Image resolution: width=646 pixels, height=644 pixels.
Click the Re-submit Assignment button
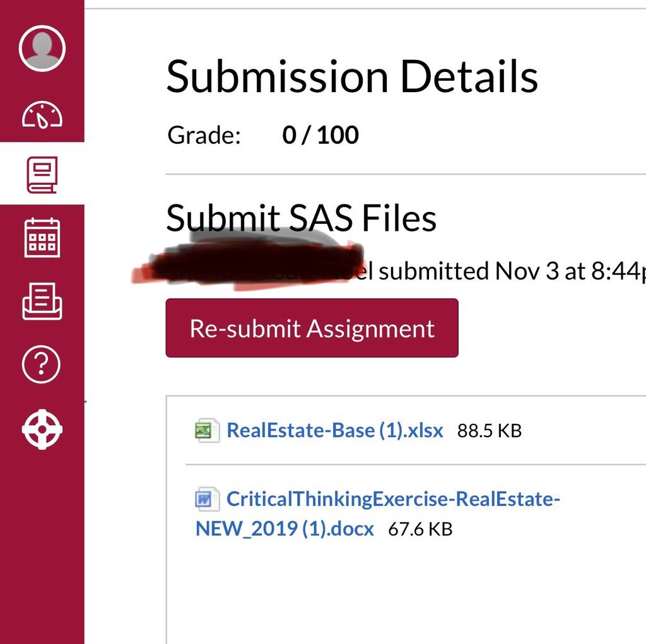point(312,328)
